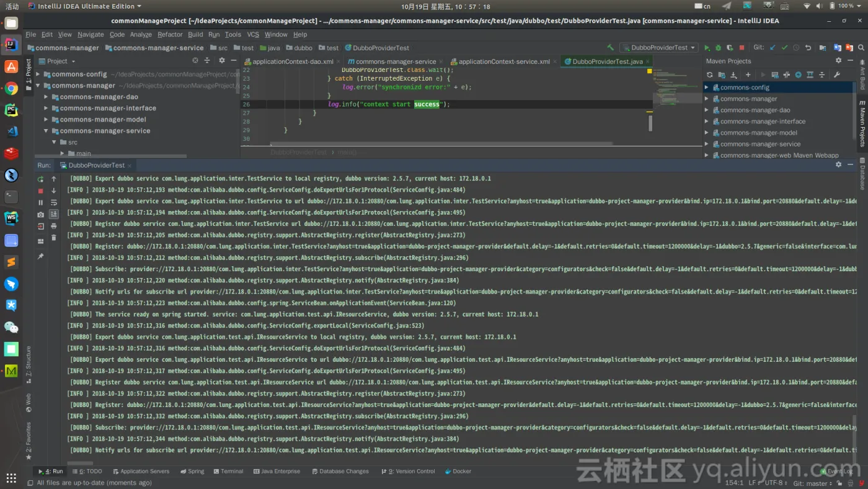This screenshot has width=868, height=489.
Task: Click Git Revert undo arrow icon
Action: (808, 48)
